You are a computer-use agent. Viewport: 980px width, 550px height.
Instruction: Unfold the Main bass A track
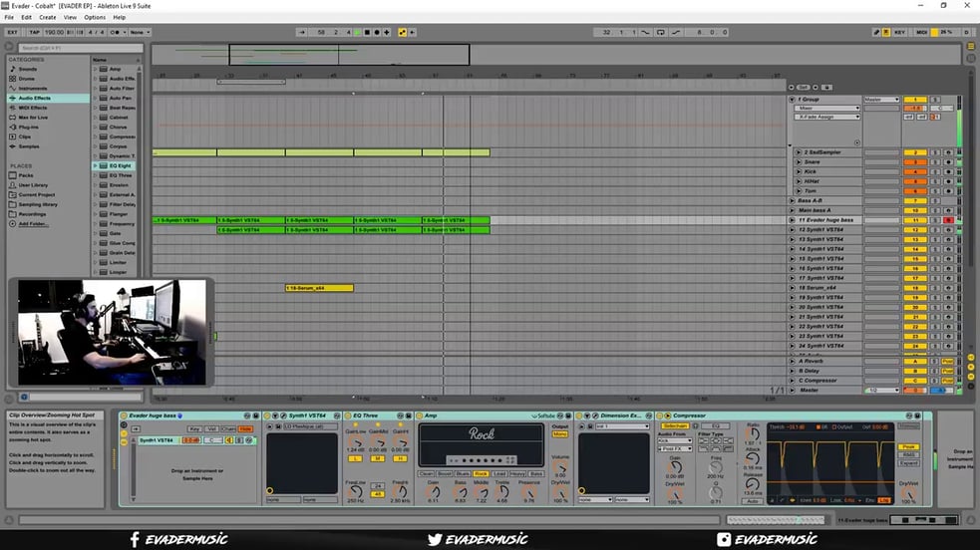pos(792,210)
